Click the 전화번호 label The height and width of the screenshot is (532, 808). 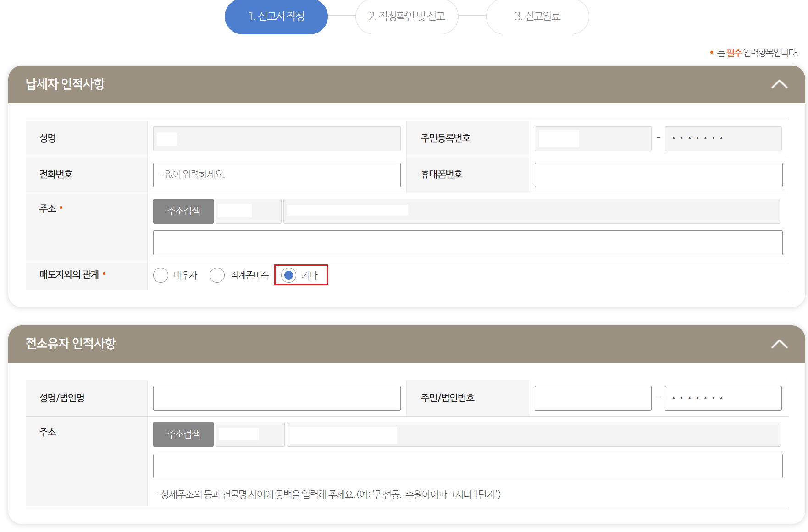[56, 174]
